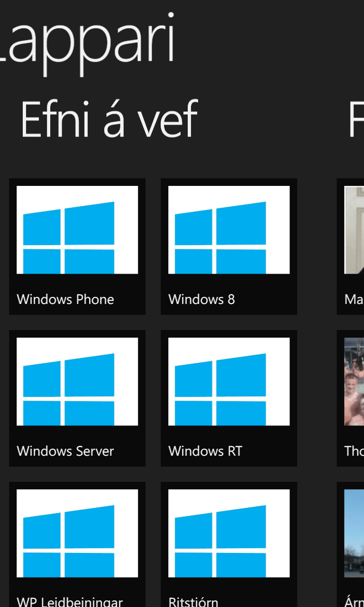
Task: Open the "Efni á vef" section header
Action: point(109,119)
